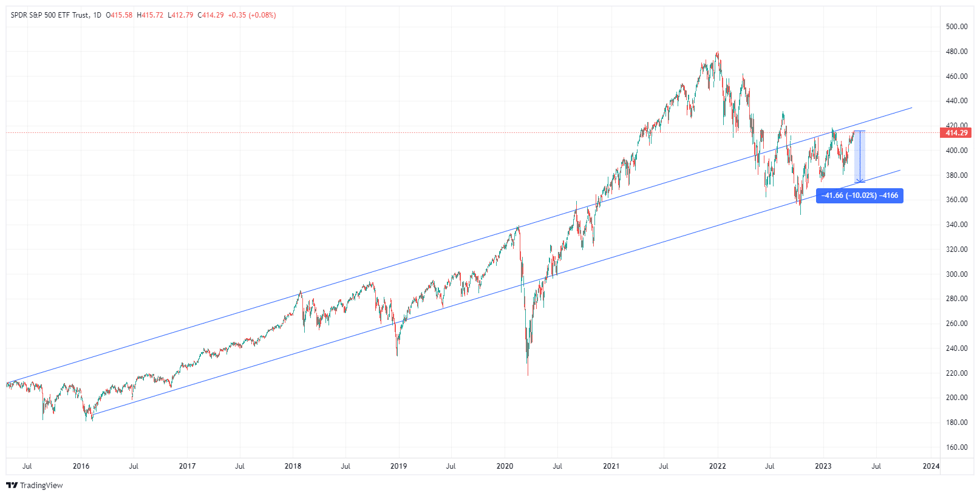Click the 280.00 price axis label
Screen dimensions: 980x496
tap(956, 299)
